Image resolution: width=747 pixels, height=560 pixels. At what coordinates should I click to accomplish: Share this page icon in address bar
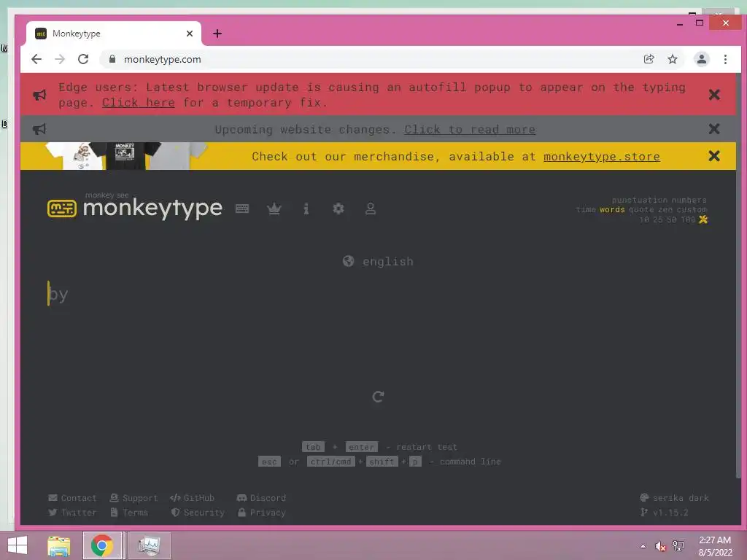pyautogui.click(x=649, y=59)
